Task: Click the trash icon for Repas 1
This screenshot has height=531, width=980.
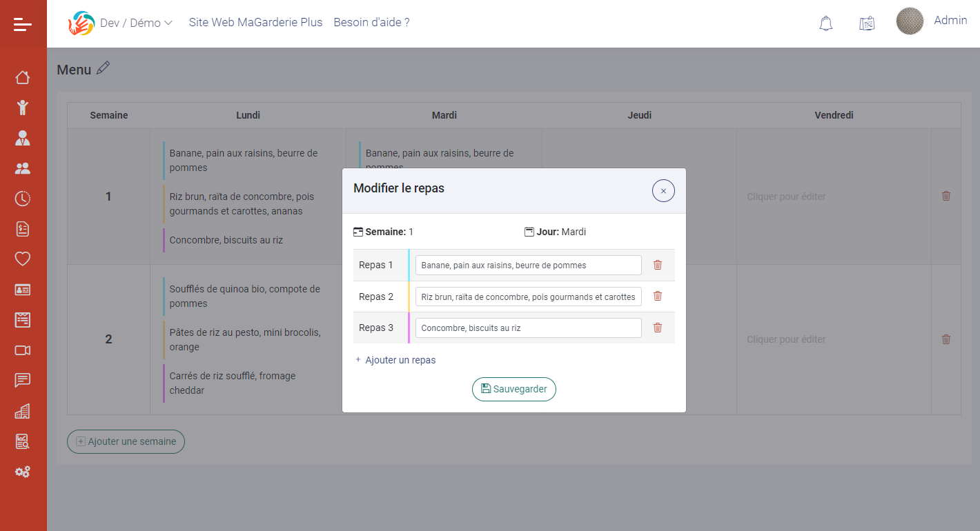Action: coord(658,265)
